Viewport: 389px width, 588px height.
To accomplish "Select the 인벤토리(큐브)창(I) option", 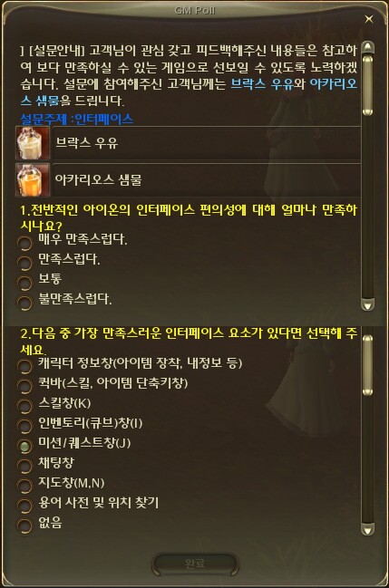I will point(24,427).
